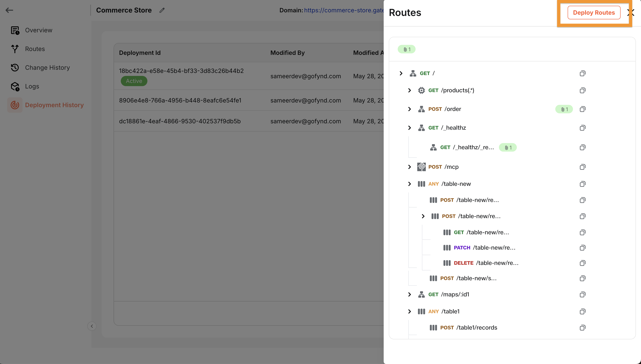Collapse the sidebar with the chevron button
Screen dimensions: 641x364
(x=92, y=326)
